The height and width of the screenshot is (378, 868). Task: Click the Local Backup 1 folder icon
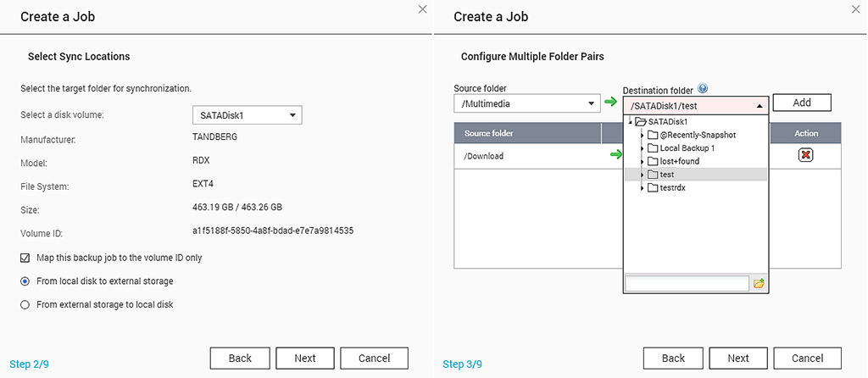point(653,148)
